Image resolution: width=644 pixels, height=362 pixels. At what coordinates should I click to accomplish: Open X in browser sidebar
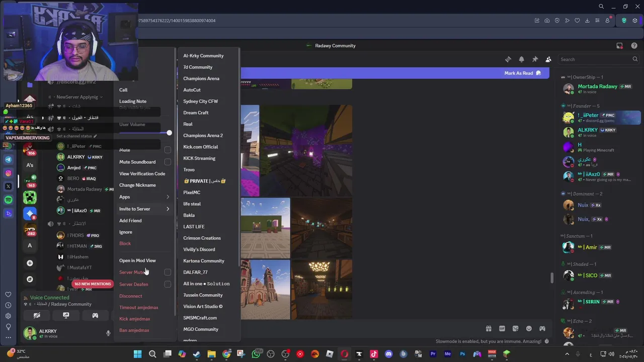(8, 187)
